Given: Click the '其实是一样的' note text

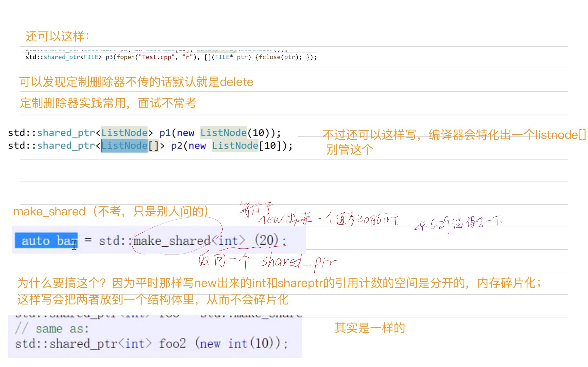Looking at the screenshot, I should point(370,328).
